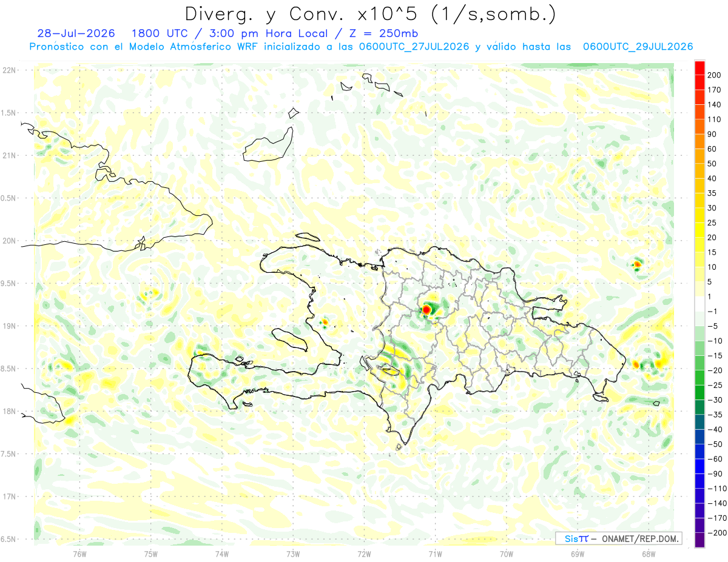Click the green colorbar band above label -25
The height and width of the screenshot is (562, 728).
(x=700, y=377)
